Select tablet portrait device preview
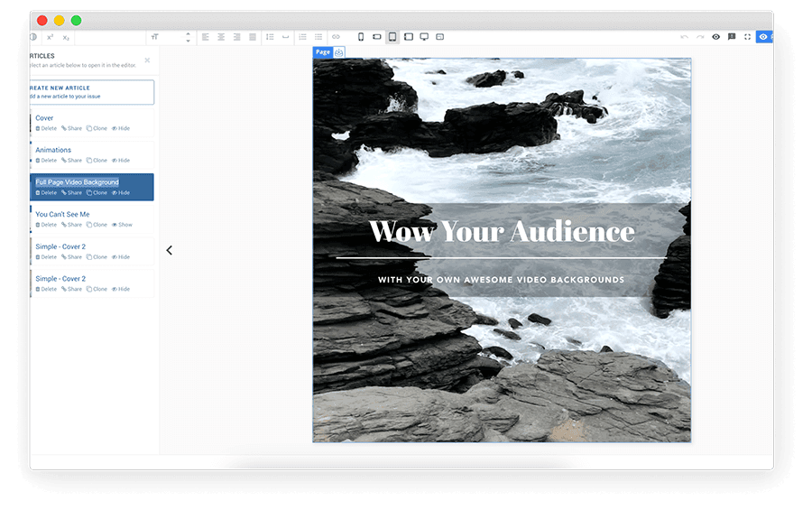The height and width of the screenshot is (510, 812). coord(392,37)
